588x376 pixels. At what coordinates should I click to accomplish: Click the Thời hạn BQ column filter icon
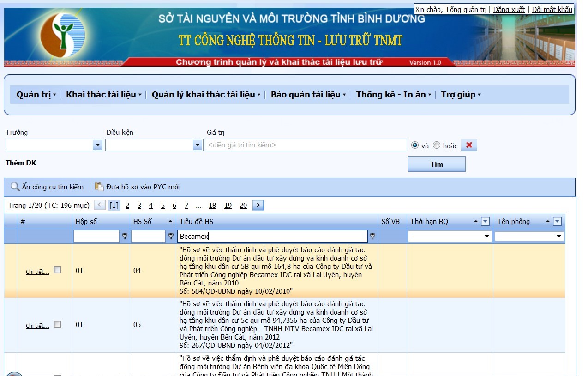pyautogui.click(x=485, y=222)
